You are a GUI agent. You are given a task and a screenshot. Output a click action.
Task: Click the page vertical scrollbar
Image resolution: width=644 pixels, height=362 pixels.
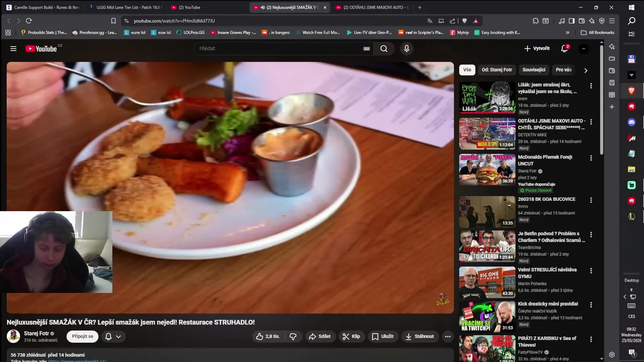pyautogui.click(x=601, y=101)
